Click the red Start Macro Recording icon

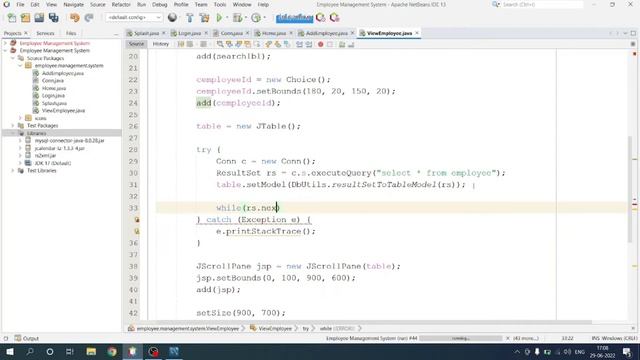(x=321, y=44)
